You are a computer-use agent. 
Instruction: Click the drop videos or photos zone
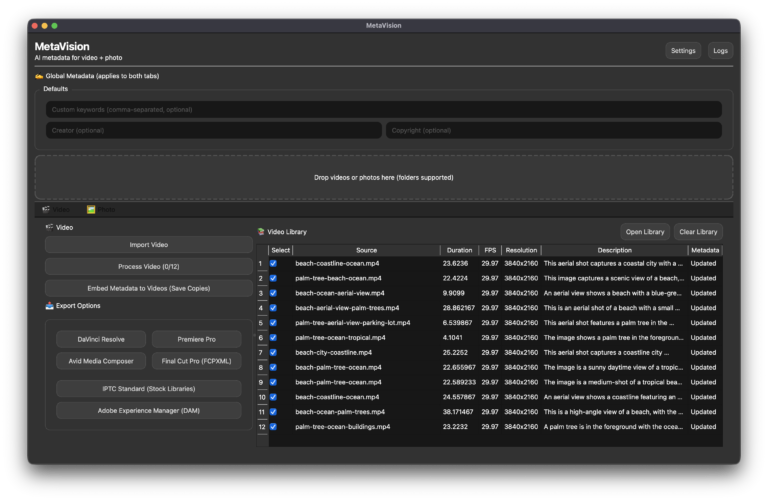[384, 177]
